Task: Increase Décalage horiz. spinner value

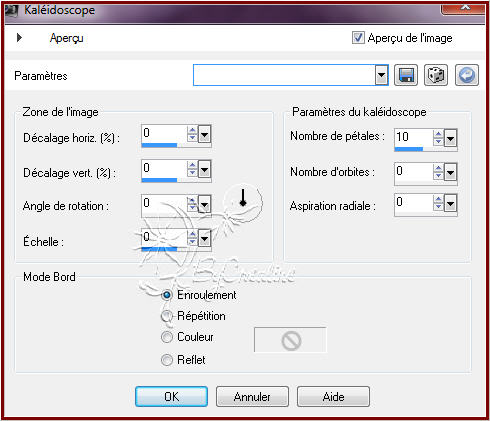Action: coord(192,130)
